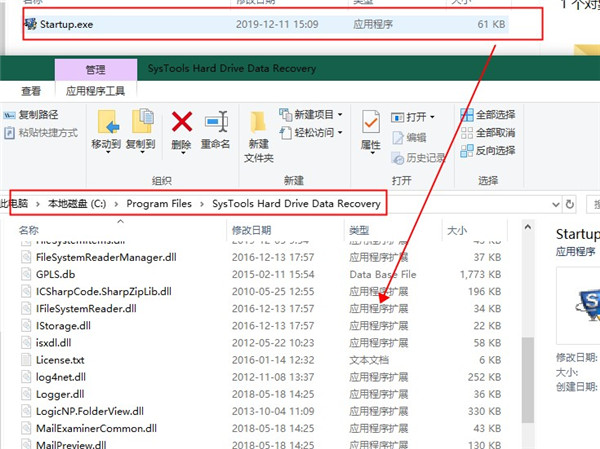The width and height of the screenshot is (600, 449).
Task: Expand the 删除 dropdown arrow
Action: point(183,153)
